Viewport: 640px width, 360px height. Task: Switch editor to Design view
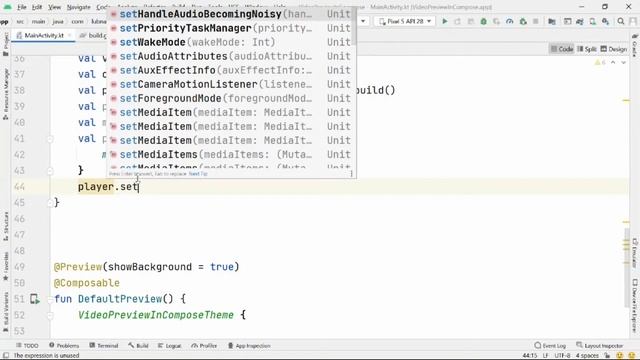click(613, 49)
